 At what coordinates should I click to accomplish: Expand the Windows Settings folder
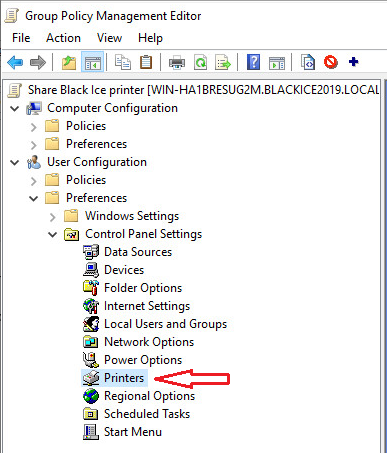52,217
